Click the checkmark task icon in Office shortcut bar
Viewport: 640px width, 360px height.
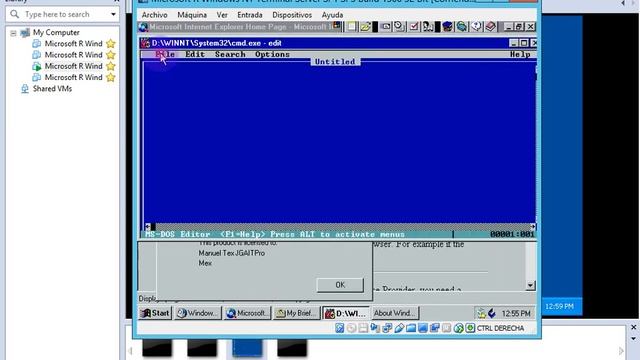click(413, 27)
